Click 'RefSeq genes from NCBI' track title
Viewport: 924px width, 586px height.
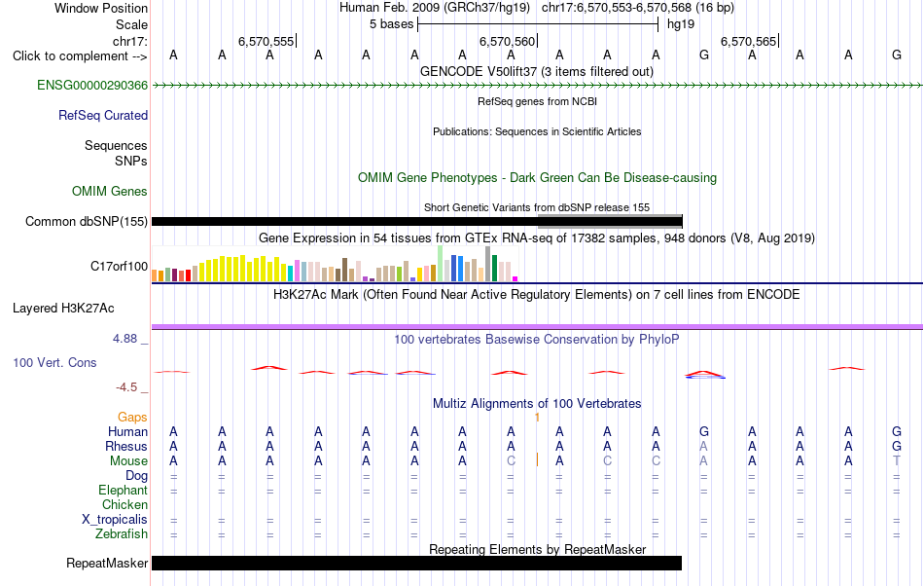click(538, 101)
